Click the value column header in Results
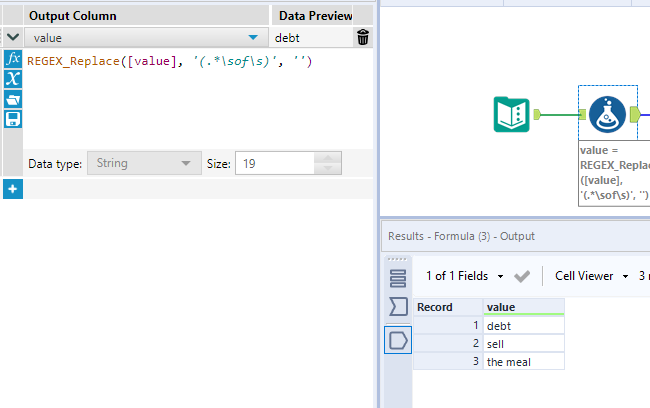 (x=524, y=307)
